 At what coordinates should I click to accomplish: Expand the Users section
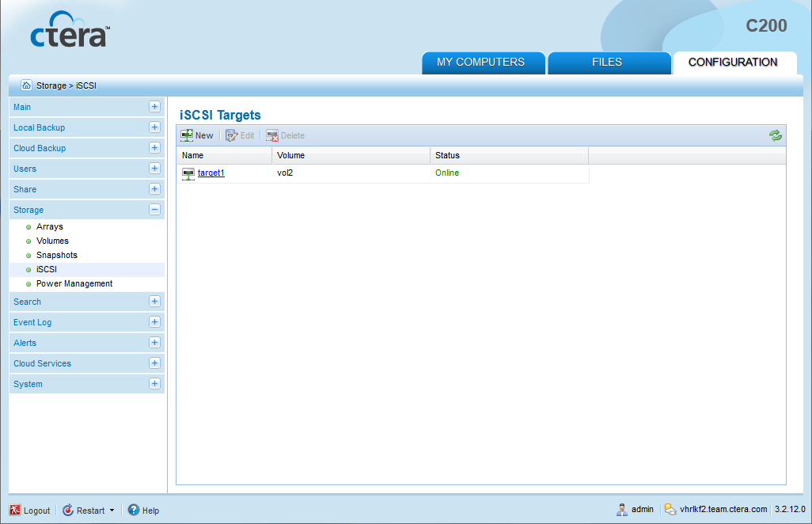[x=154, y=169]
